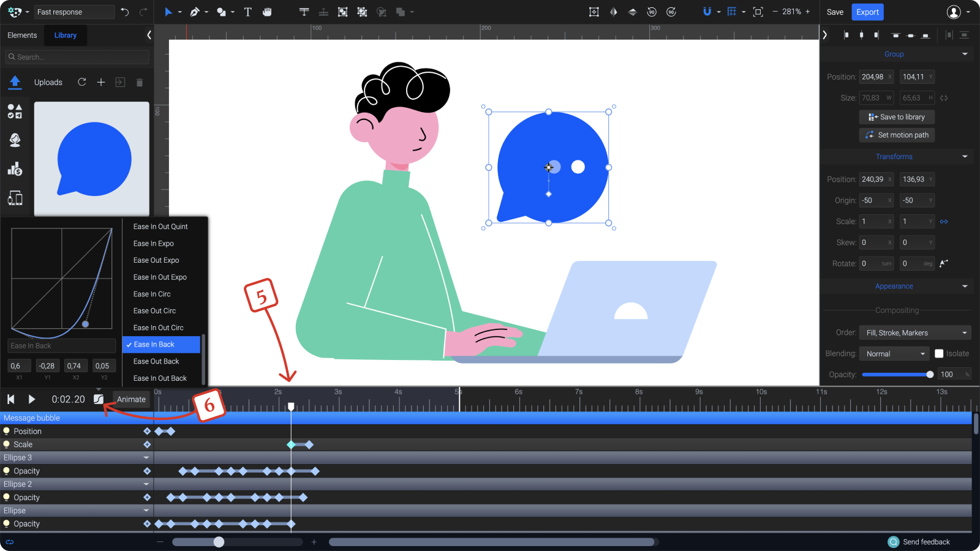This screenshot has width=980, height=551.
Task: Toggle the scale X/Y link icon
Action: pyautogui.click(x=944, y=221)
